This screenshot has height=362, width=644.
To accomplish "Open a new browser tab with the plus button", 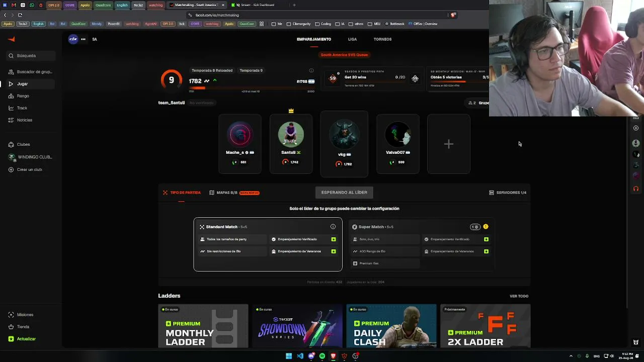I will tap(294, 5).
